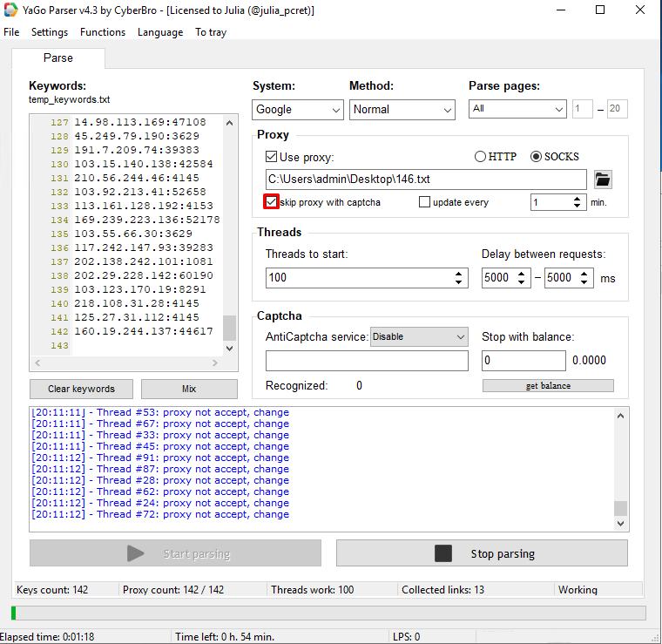This screenshot has width=662, height=644.
Task: Click the Parse pages end field showing 20
Action: (x=617, y=109)
